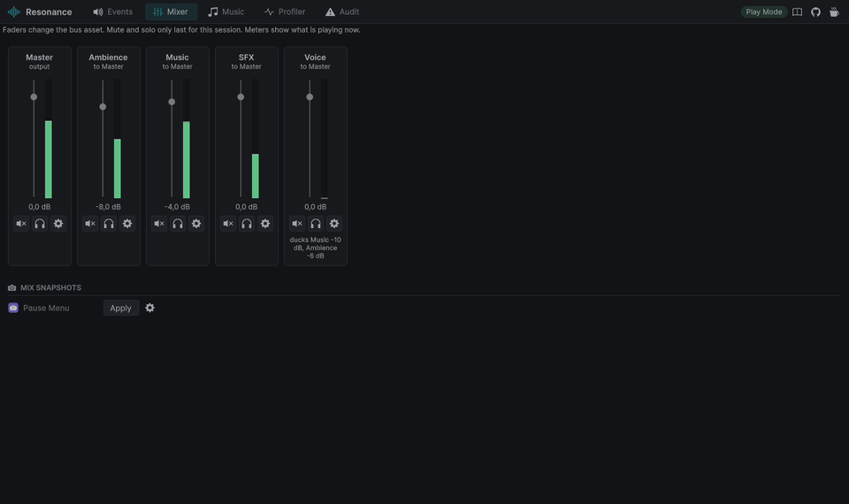
Task: Click the SFX level meter
Action: tap(255, 139)
